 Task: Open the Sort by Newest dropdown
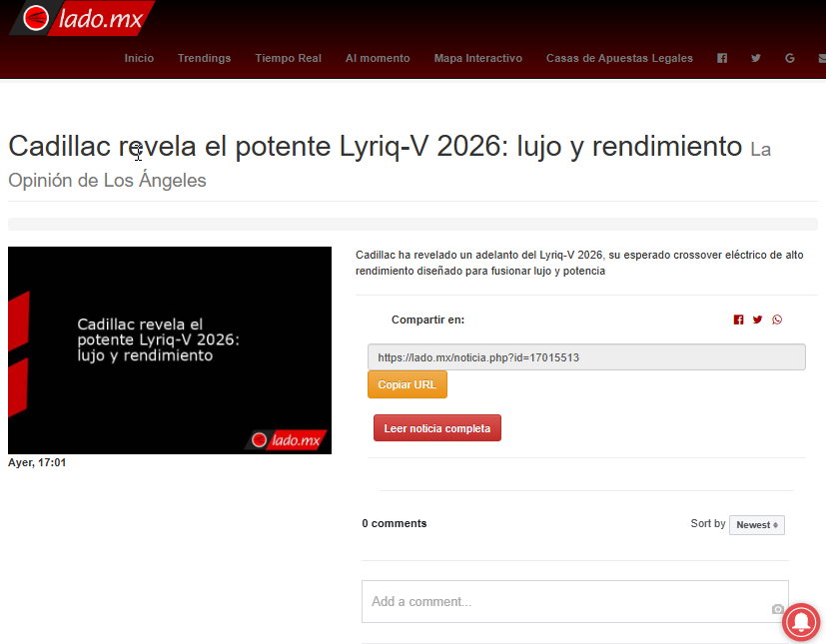[756, 525]
